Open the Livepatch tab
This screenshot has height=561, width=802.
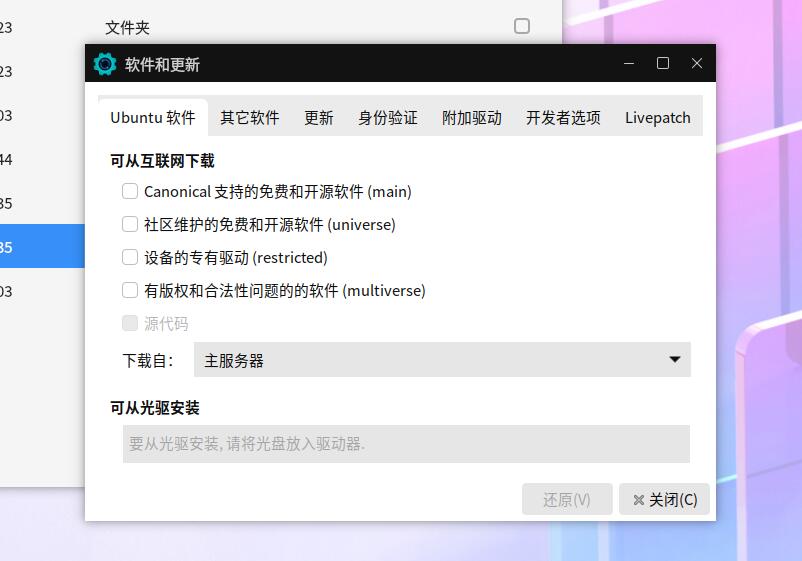coord(657,118)
